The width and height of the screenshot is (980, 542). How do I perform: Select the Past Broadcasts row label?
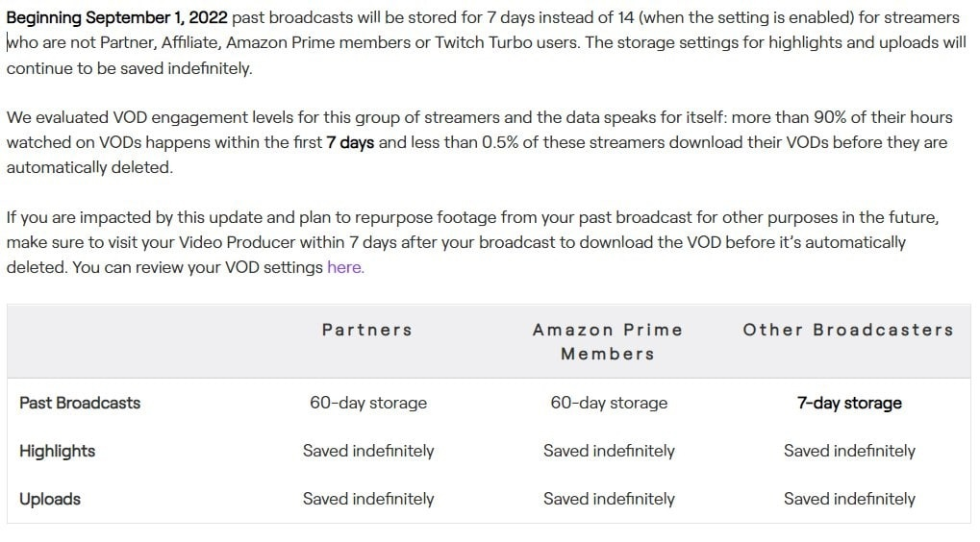[x=80, y=403]
